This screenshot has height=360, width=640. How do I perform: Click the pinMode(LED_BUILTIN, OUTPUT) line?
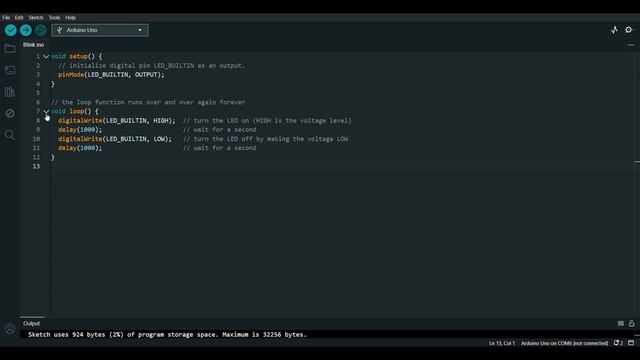coord(111,75)
